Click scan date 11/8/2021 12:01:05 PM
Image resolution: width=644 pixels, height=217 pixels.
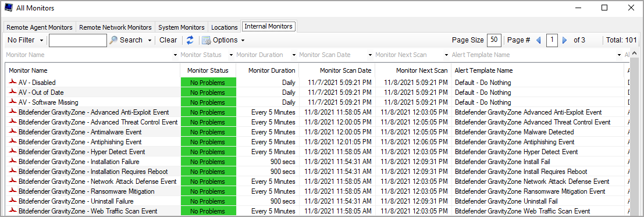[x=337, y=142]
